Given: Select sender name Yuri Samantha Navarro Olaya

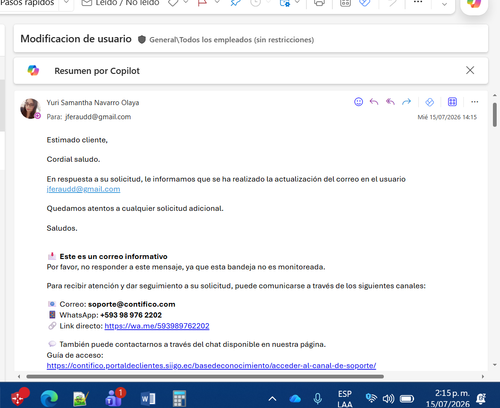Looking at the screenshot, I should tap(93, 102).
